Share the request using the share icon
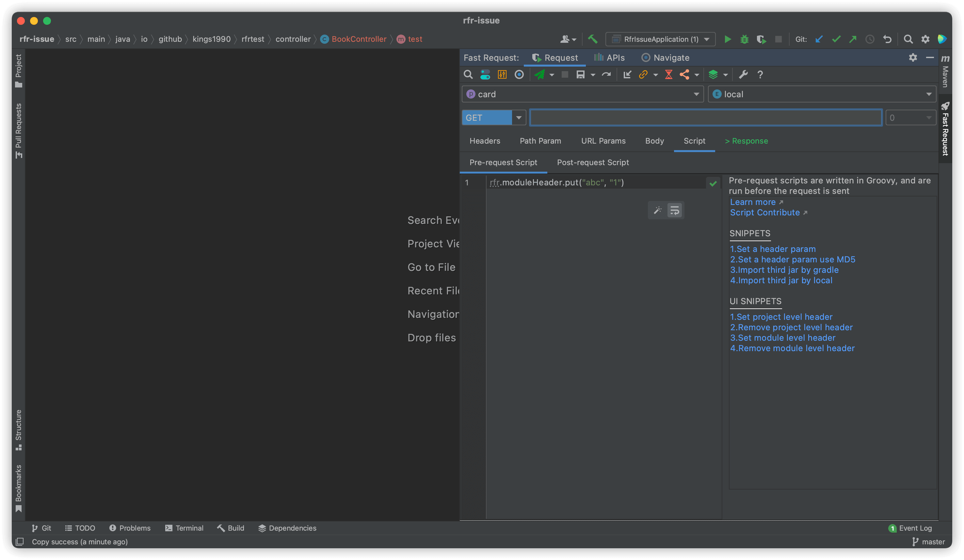This screenshot has height=560, width=964. [685, 74]
